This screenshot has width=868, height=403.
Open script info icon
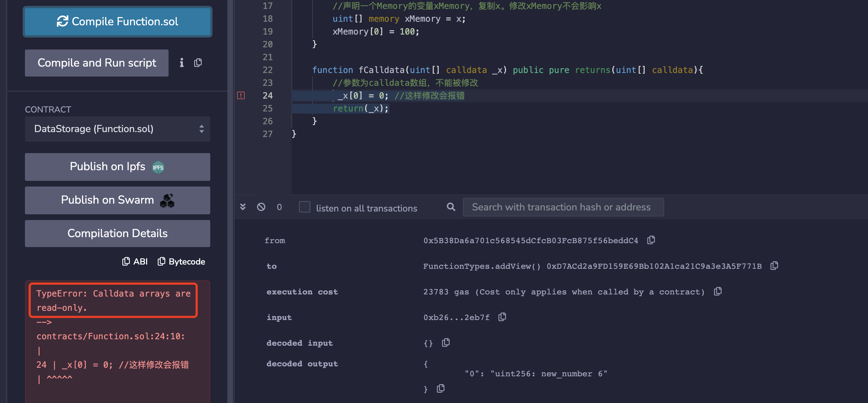point(182,63)
